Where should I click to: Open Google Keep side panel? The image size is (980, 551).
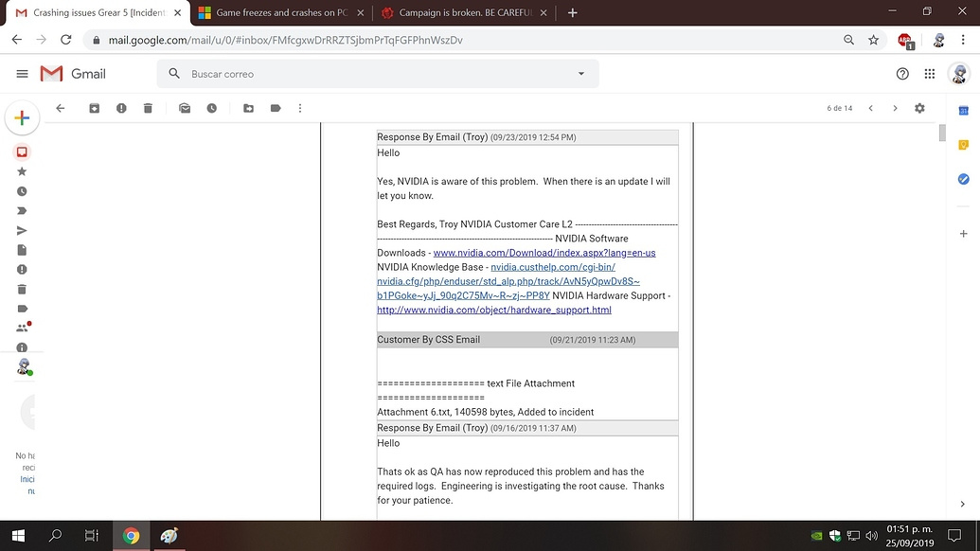tap(963, 145)
